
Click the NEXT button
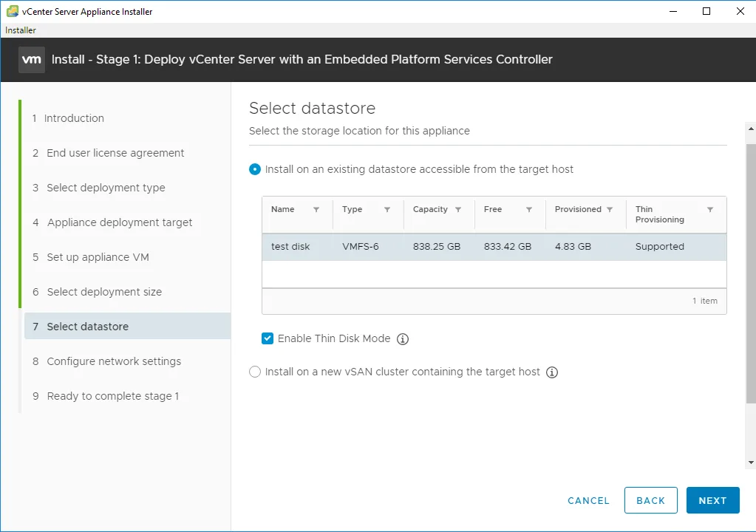712,500
